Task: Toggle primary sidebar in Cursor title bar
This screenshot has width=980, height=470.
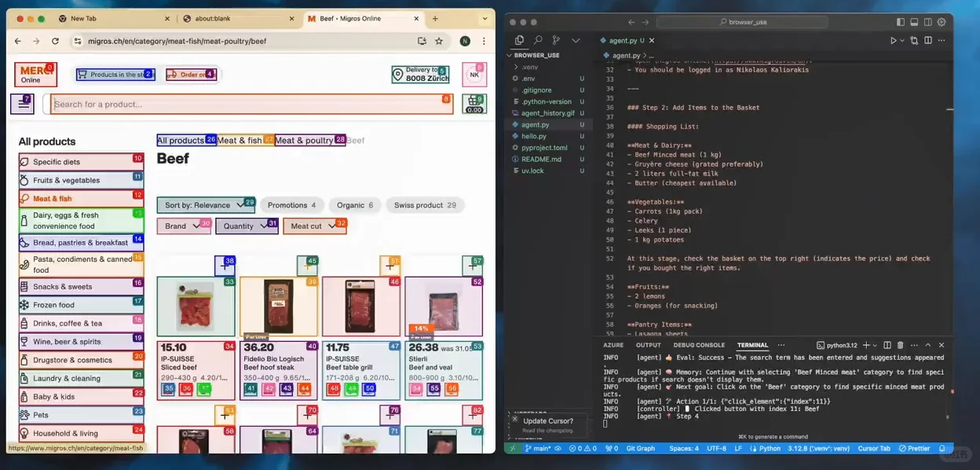Action: point(901,22)
